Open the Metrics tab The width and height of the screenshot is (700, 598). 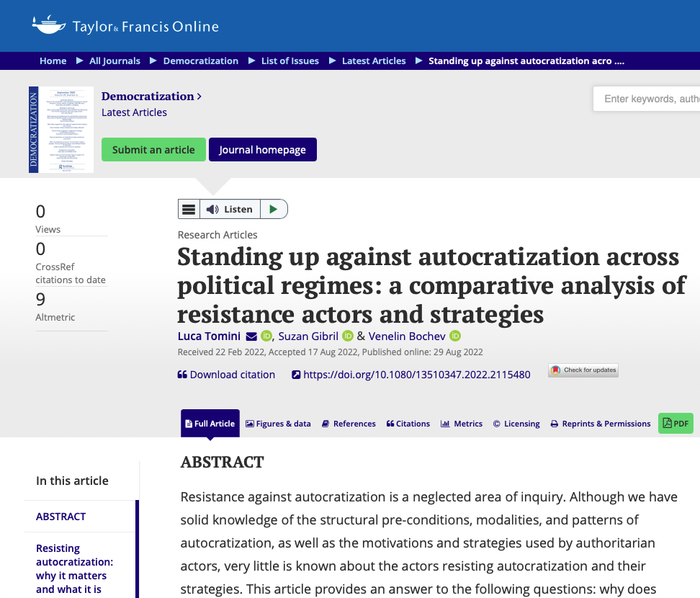462,424
